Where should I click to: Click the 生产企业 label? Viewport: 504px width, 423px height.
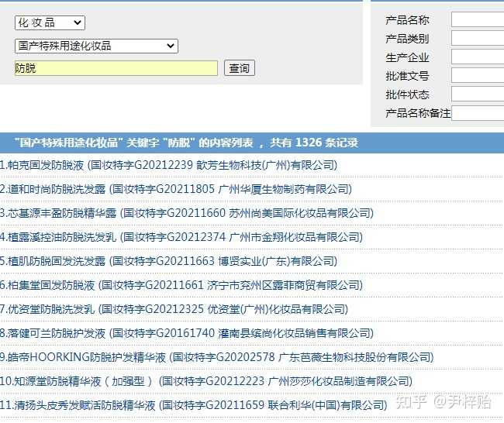coord(407,57)
